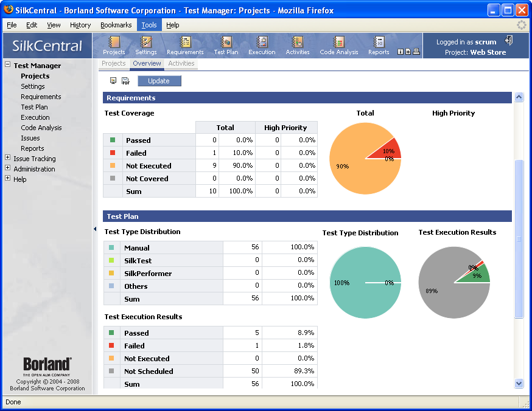
Task: Click the Test Execution Results pie chart
Action: point(454,283)
